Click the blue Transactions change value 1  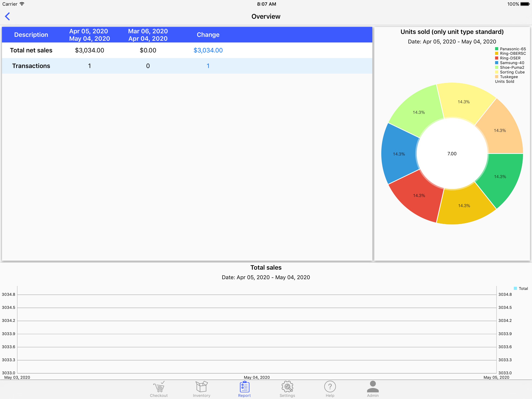tap(208, 66)
